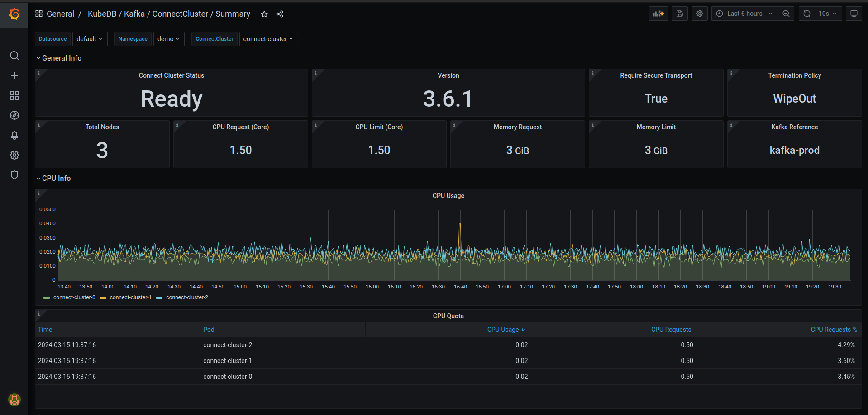Click the save dashboard icon
Image resolution: width=868 pixels, height=415 pixels.
(x=679, y=14)
